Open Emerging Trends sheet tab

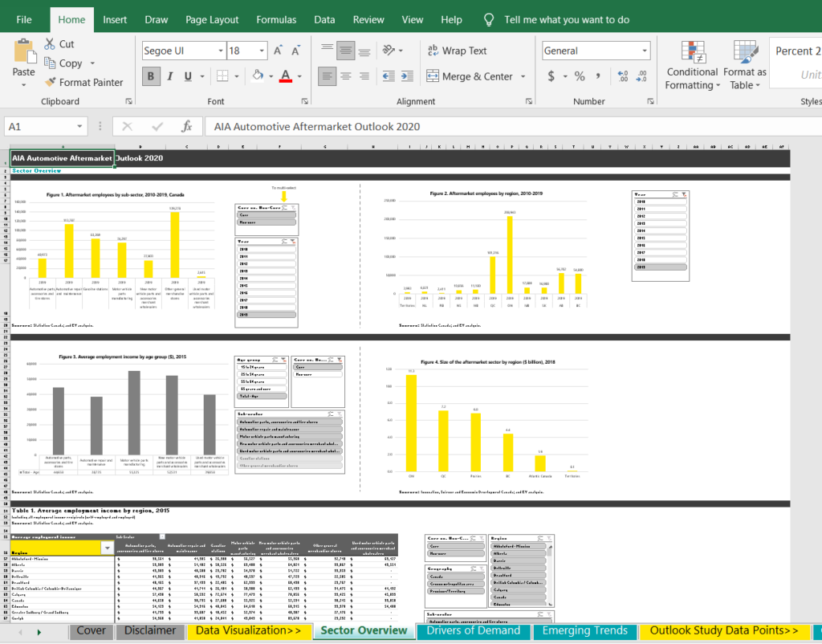[x=584, y=630]
